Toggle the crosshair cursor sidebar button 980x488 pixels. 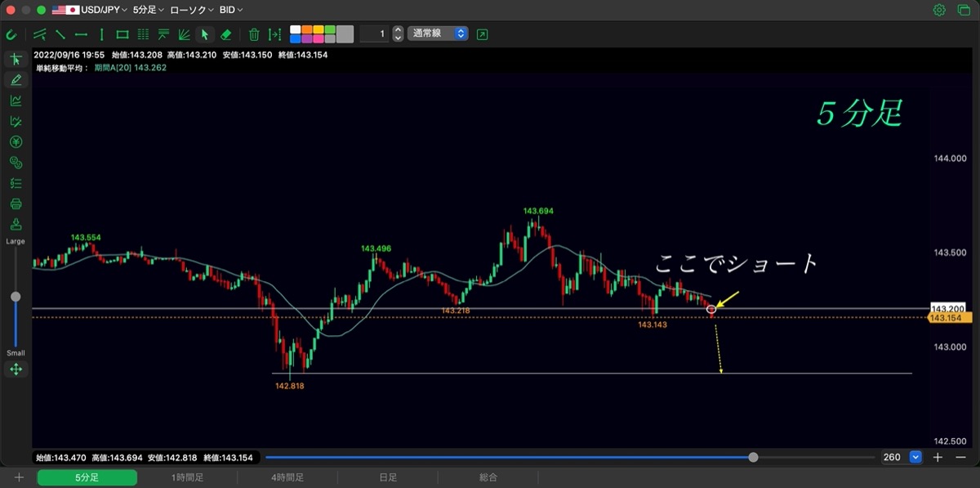16,59
